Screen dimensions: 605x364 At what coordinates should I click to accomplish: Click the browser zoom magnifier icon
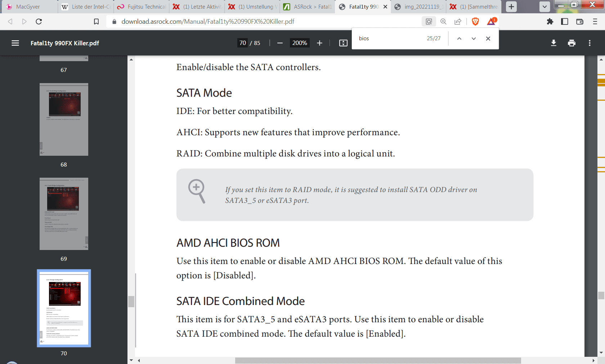coord(443,22)
